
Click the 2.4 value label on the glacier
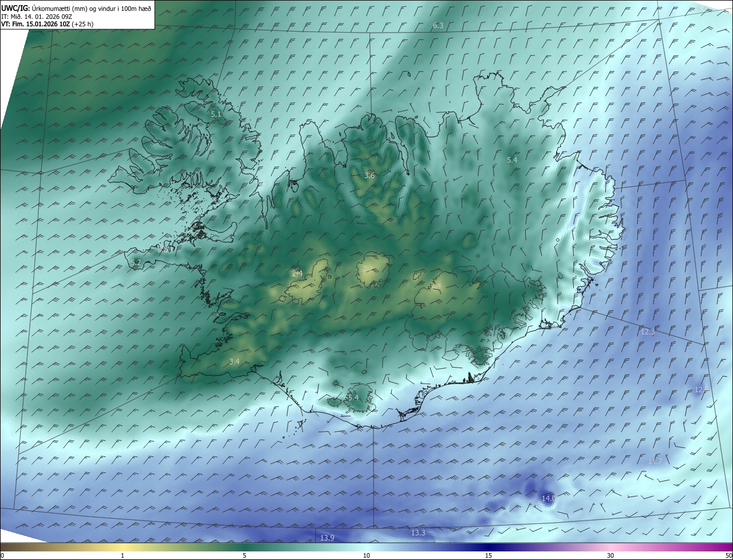297,274
